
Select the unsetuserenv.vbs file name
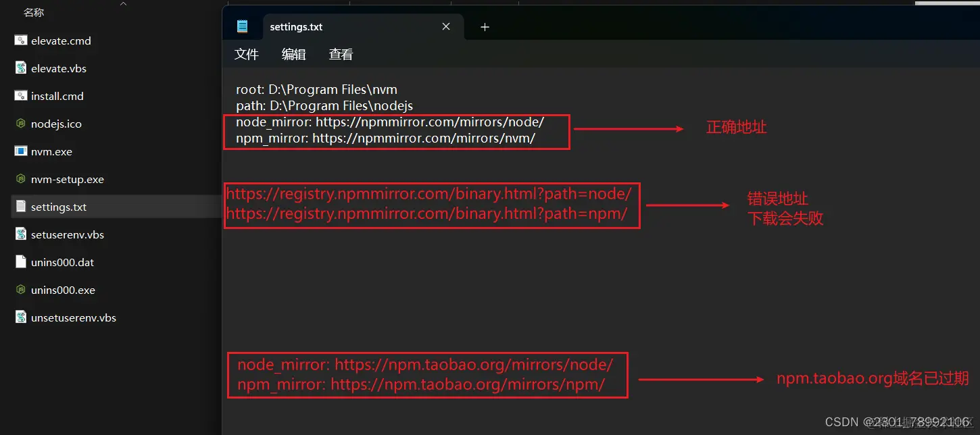tap(74, 317)
